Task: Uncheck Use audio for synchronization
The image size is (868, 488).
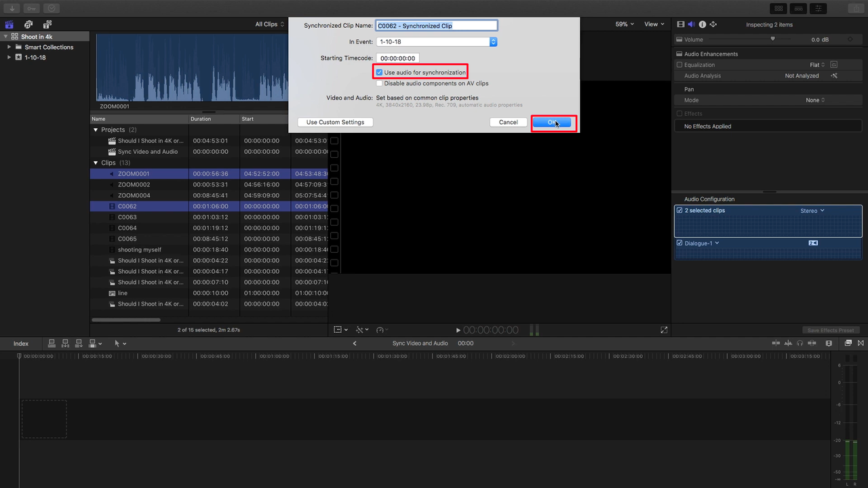Action: click(x=379, y=72)
